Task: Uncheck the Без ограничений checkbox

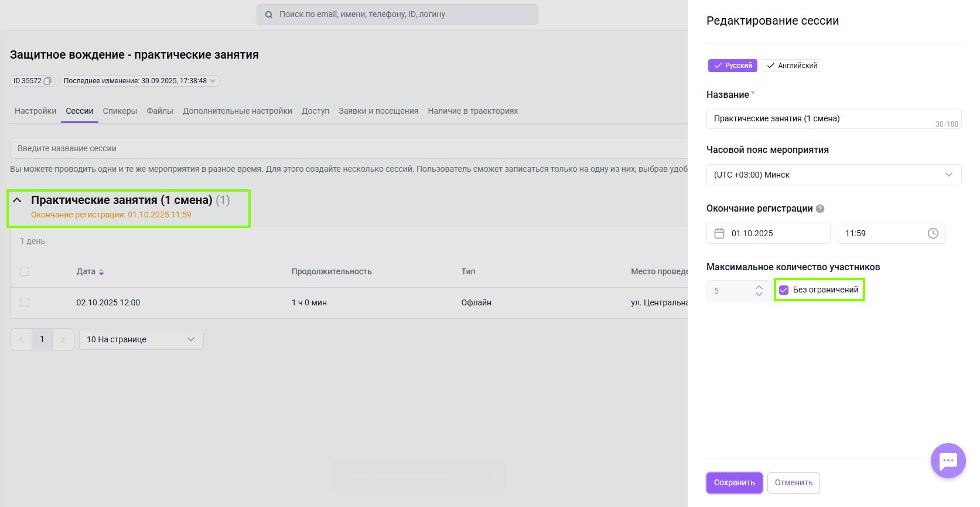Action: click(x=784, y=290)
